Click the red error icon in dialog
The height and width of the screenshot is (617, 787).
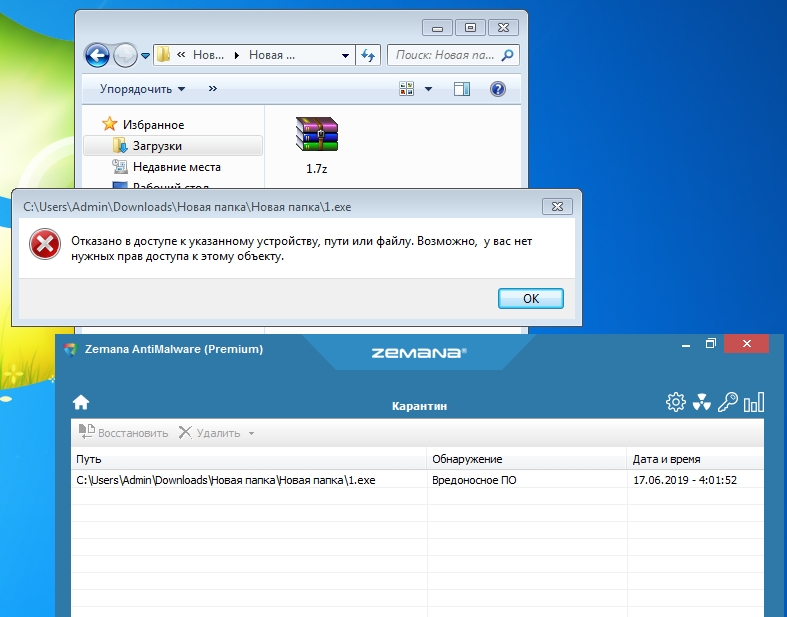[x=45, y=244]
